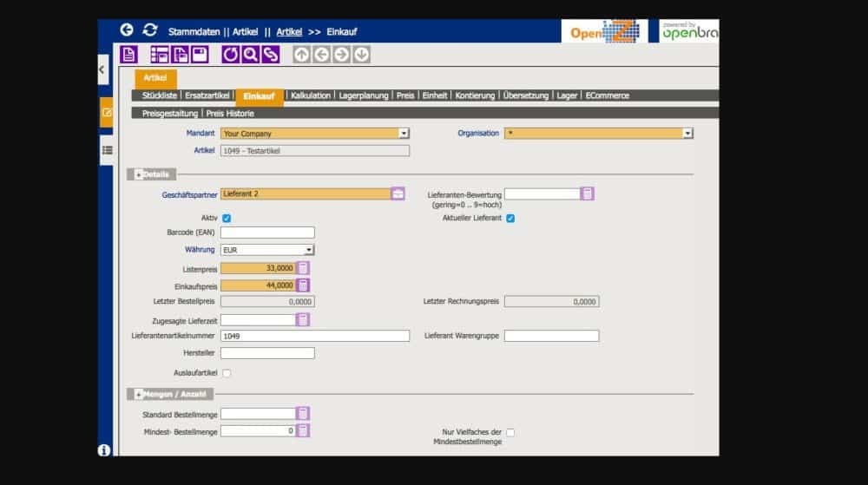Image resolution: width=868 pixels, height=485 pixels.
Task: Click the undo circular arrow toolbar icon
Action: coord(230,55)
